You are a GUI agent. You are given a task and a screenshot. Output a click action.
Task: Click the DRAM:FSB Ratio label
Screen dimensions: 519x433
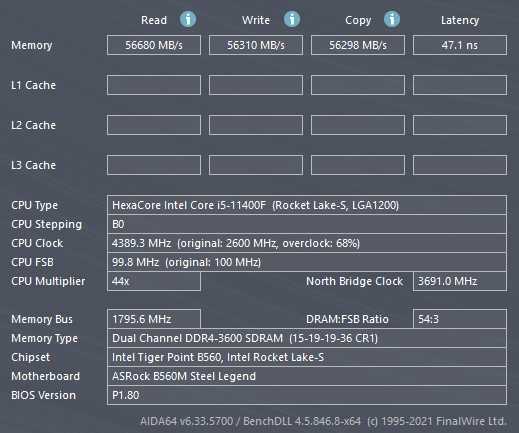click(347, 319)
